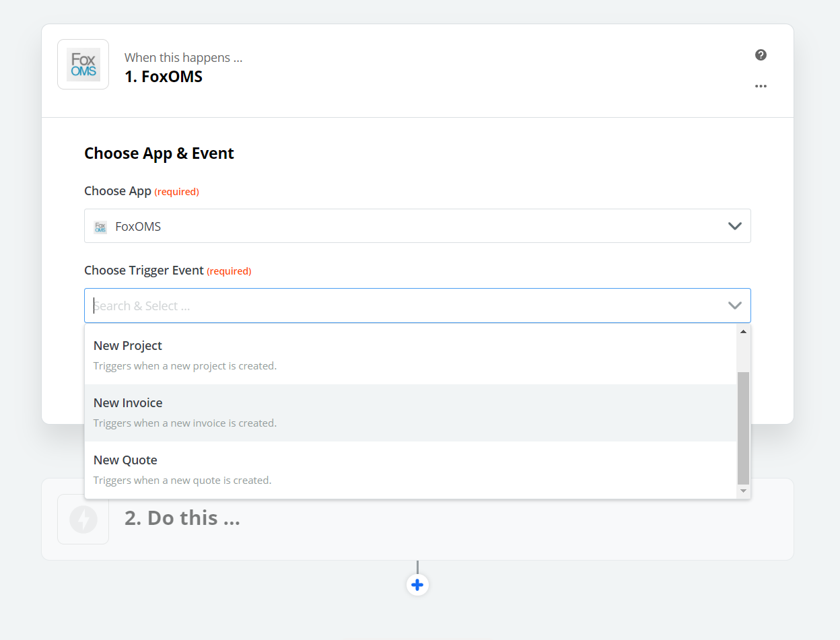840x640 pixels.
Task: Open the '2. Do this ...' step
Action: pos(182,518)
